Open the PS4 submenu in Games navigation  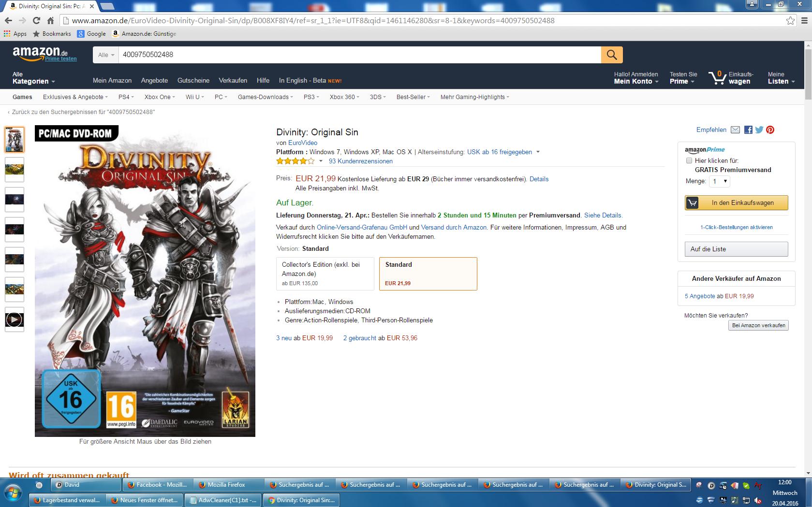126,97
